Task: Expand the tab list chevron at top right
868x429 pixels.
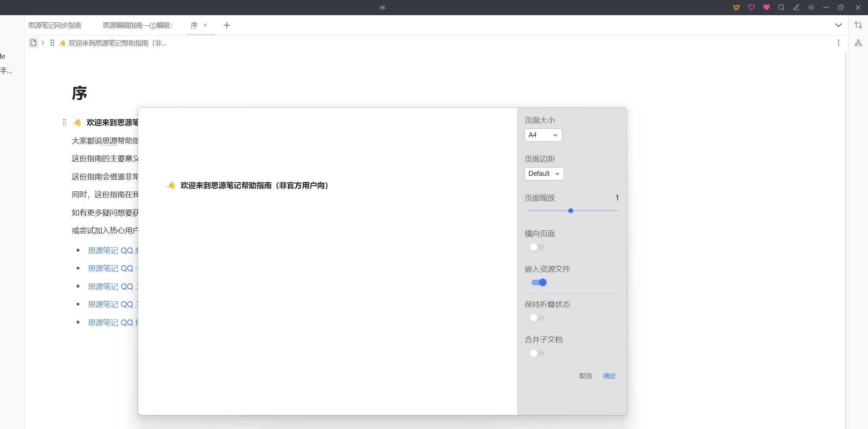Action: pos(838,25)
